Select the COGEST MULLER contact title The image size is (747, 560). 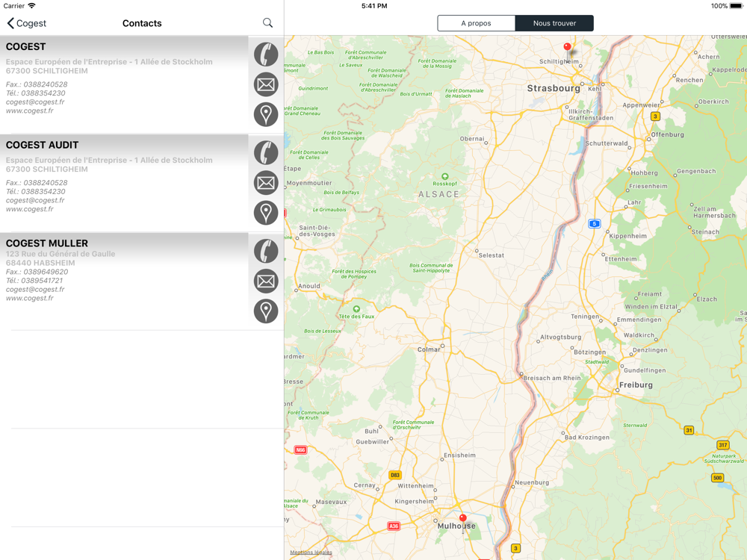click(46, 243)
